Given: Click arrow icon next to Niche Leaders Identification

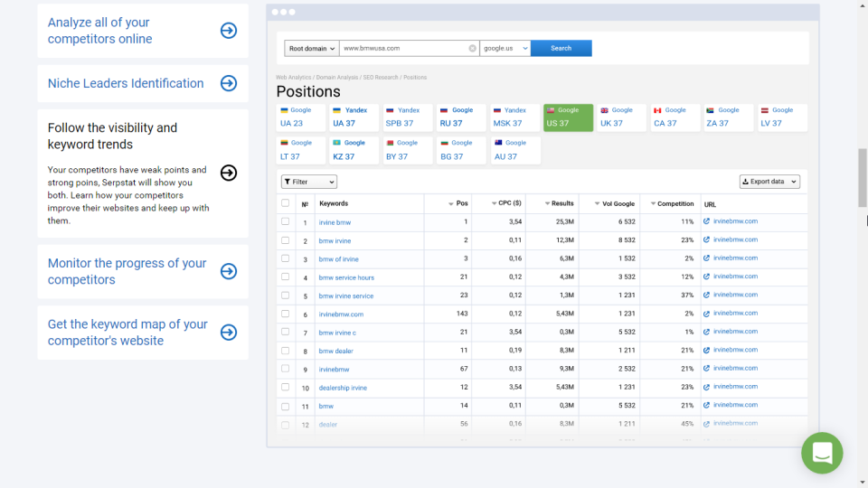Looking at the screenshot, I should 229,83.
